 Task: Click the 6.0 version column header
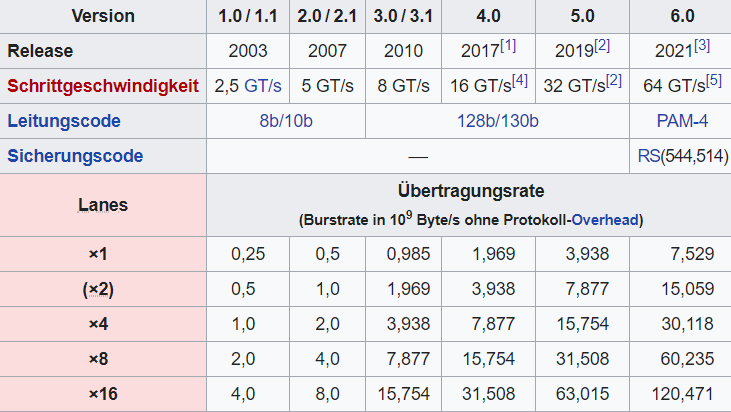coord(682,16)
